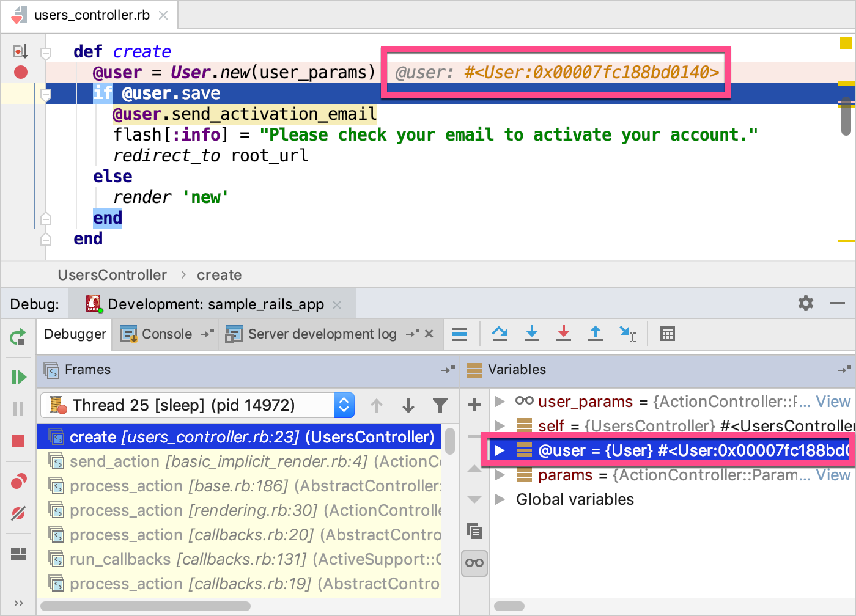Image resolution: width=856 pixels, height=616 pixels.
Task: Click the overriding method gutter icon by def create
Action: pos(20,51)
